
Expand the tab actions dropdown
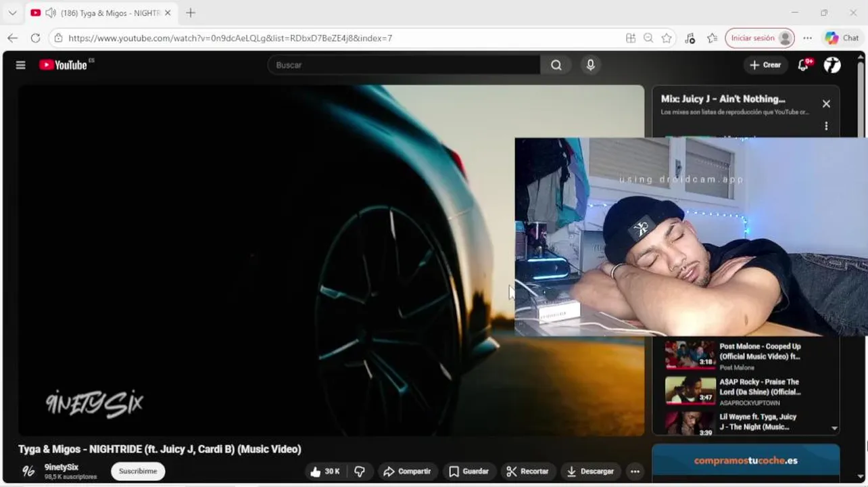pos(11,13)
